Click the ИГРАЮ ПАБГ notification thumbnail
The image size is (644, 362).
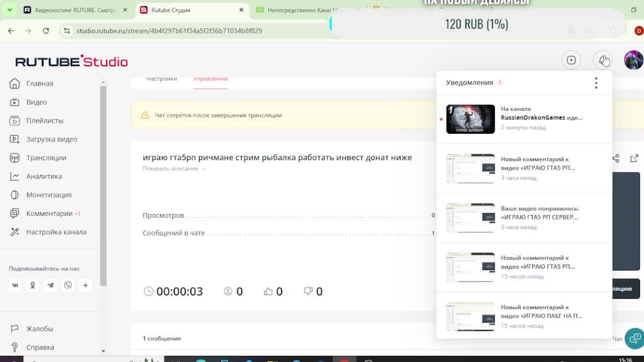[470, 316]
